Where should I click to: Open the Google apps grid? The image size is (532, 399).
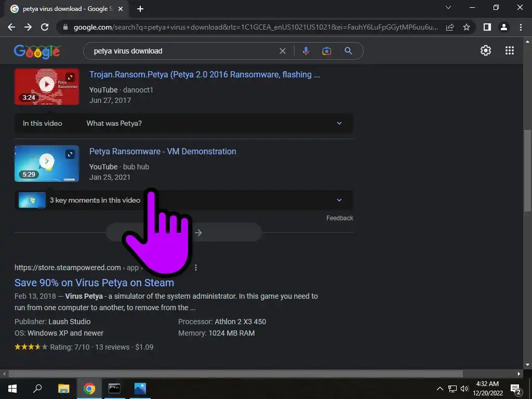510,50
